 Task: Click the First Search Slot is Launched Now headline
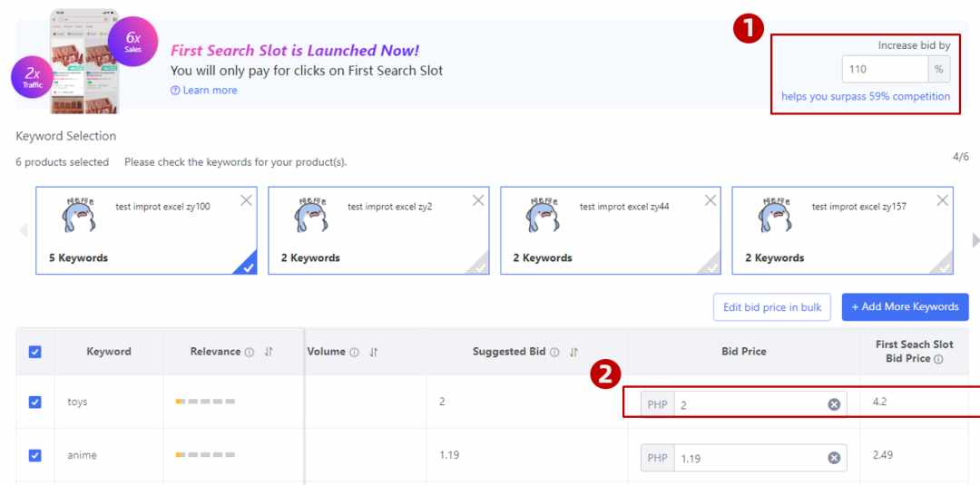(x=295, y=51)
